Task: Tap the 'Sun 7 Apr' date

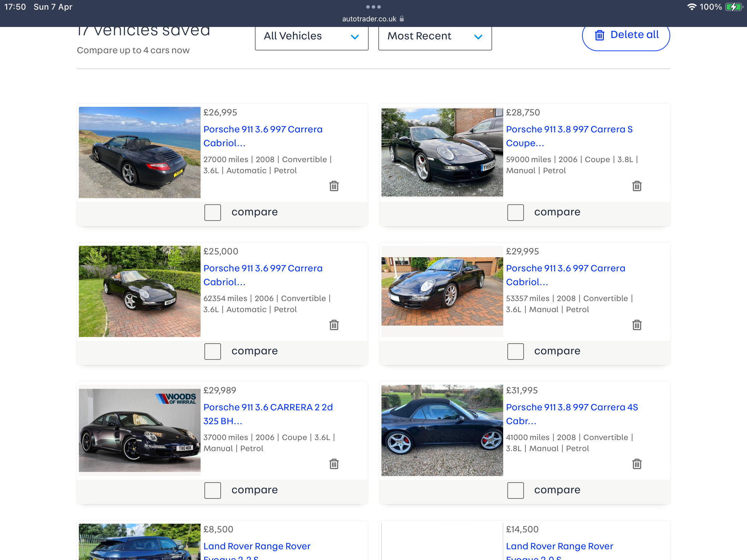Action: click(x=53, y=7)
